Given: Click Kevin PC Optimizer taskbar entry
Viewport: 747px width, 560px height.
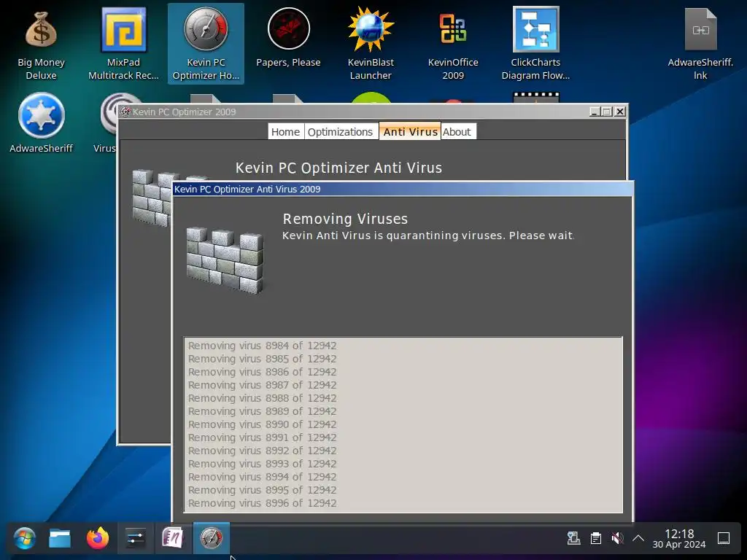Looking at the screenshot, I should tap(211, 539).
